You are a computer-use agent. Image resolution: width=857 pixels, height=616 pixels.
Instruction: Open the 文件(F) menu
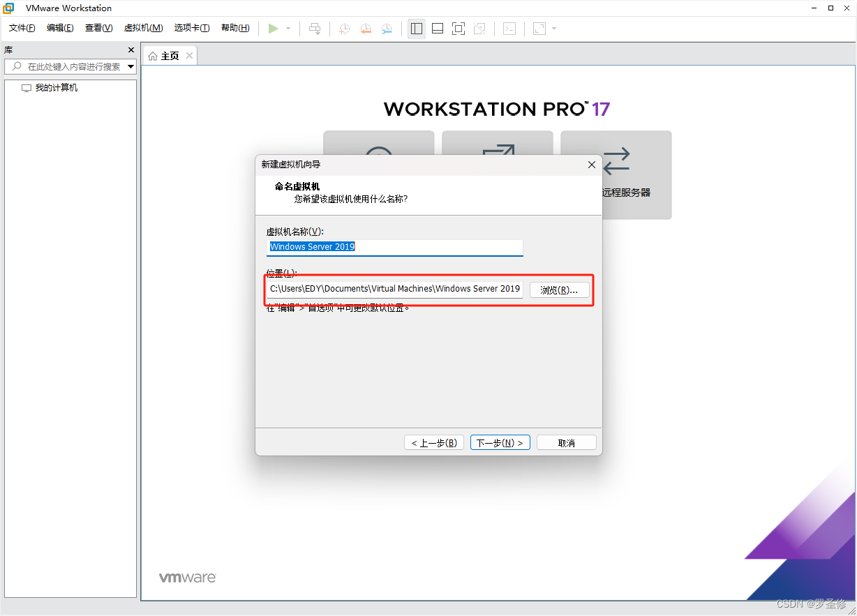click(22, 28)
